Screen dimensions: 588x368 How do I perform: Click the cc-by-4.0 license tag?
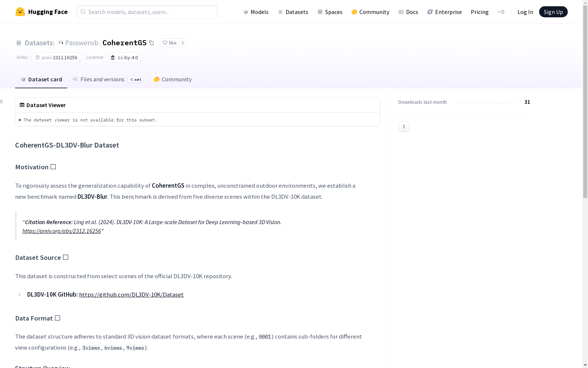(125, 57)
